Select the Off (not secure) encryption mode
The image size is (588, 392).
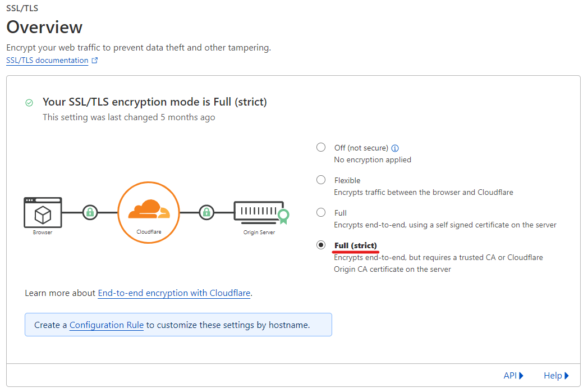point(321,147)
